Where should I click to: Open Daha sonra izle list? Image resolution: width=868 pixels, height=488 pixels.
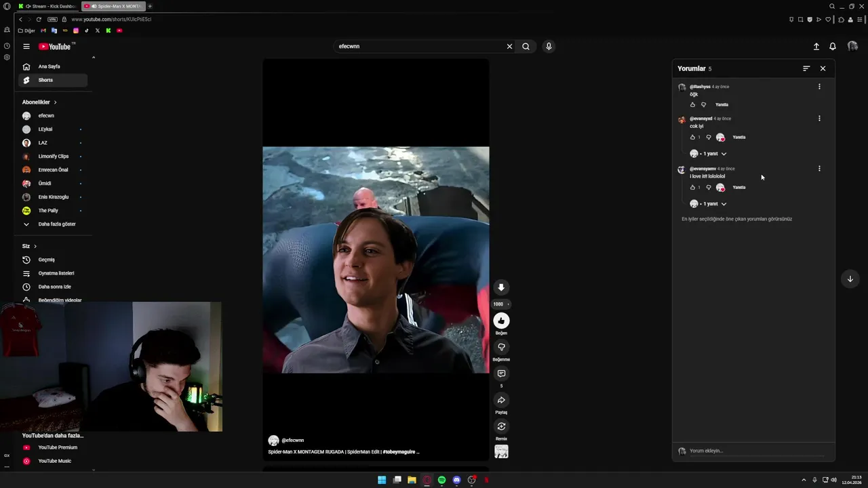[53, 287]
